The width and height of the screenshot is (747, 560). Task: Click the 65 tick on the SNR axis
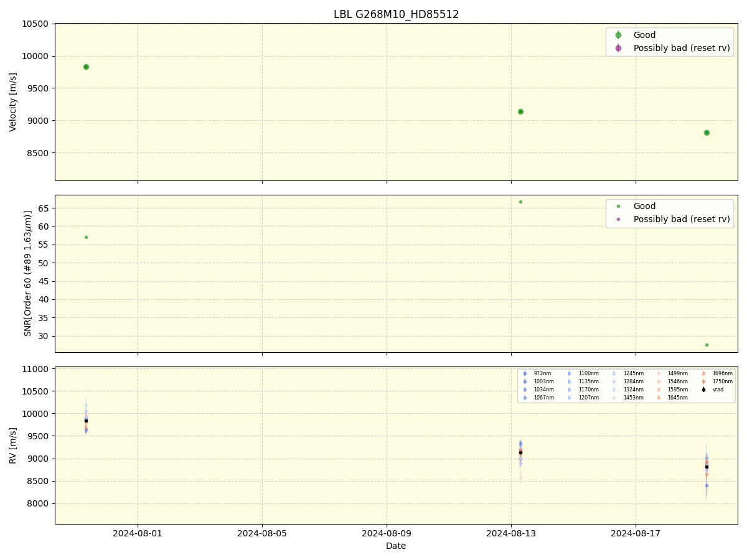click(42, 208)
